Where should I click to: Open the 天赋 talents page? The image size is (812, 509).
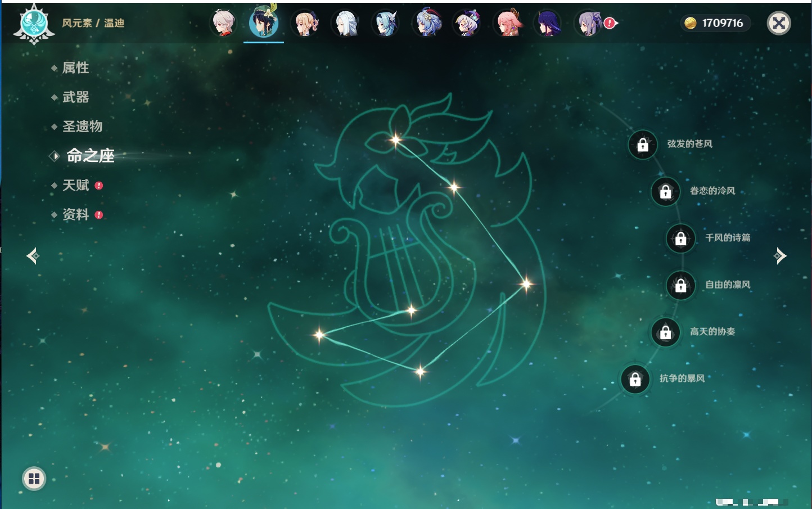pos(75,185)
